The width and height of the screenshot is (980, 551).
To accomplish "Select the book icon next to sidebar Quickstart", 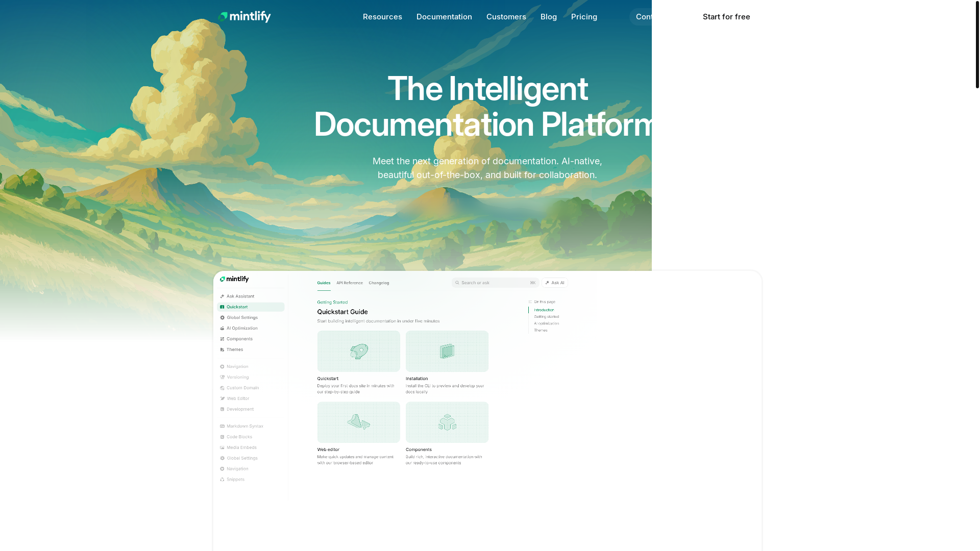I will 222,307.
